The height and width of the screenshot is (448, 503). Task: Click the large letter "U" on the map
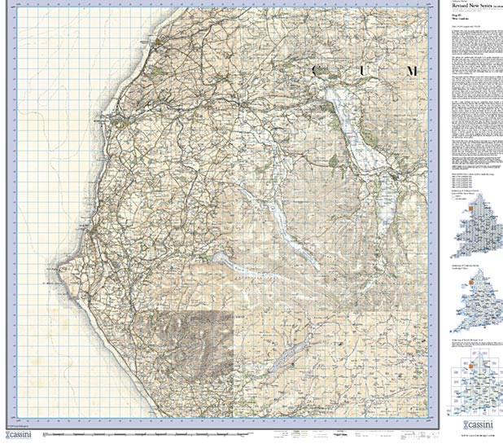[362, 72]
